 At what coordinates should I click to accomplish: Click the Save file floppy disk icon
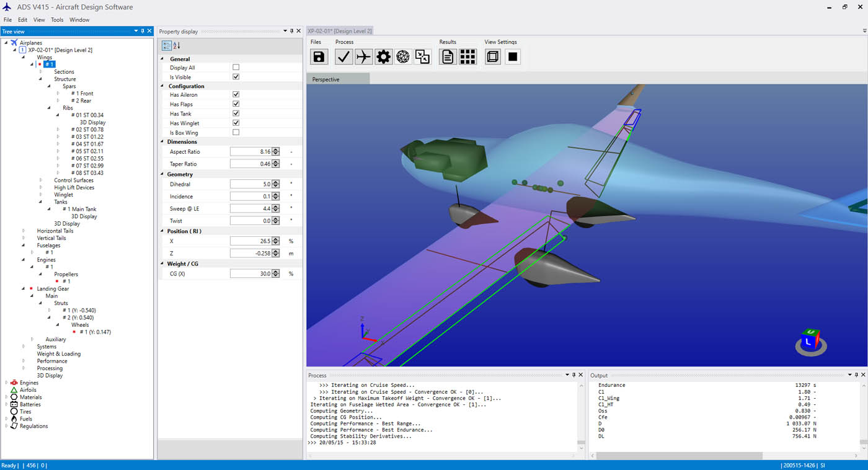coord(319,57)
